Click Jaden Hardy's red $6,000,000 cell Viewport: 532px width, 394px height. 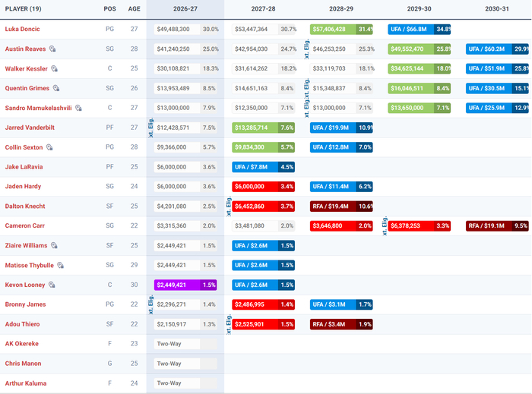pos(263,186)
